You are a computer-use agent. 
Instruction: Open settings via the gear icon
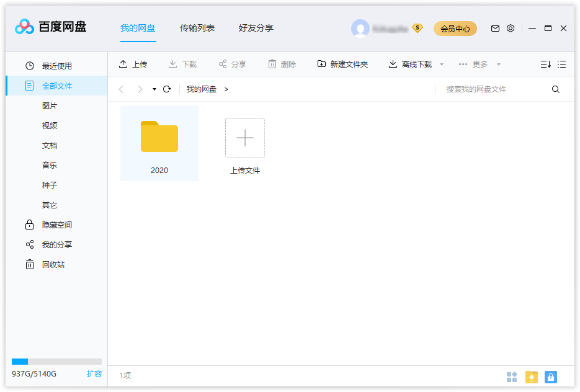pyautogui.click(x=510, y=29)
